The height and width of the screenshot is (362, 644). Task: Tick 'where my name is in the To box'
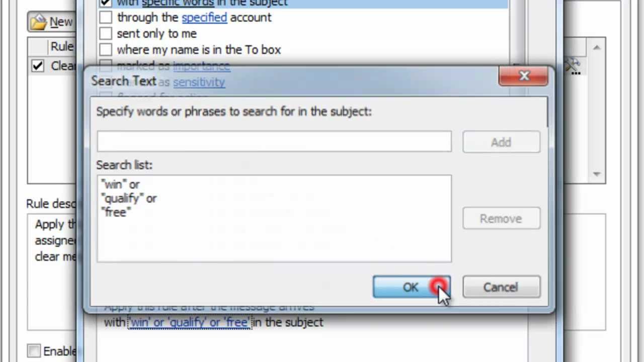point(105,50)
